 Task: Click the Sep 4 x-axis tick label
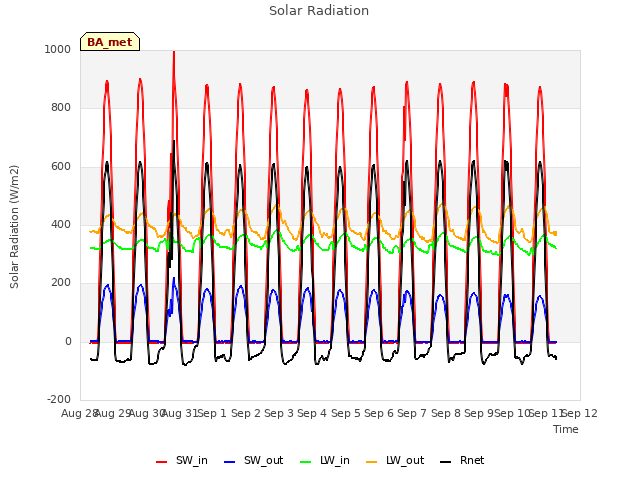[312, 413]
